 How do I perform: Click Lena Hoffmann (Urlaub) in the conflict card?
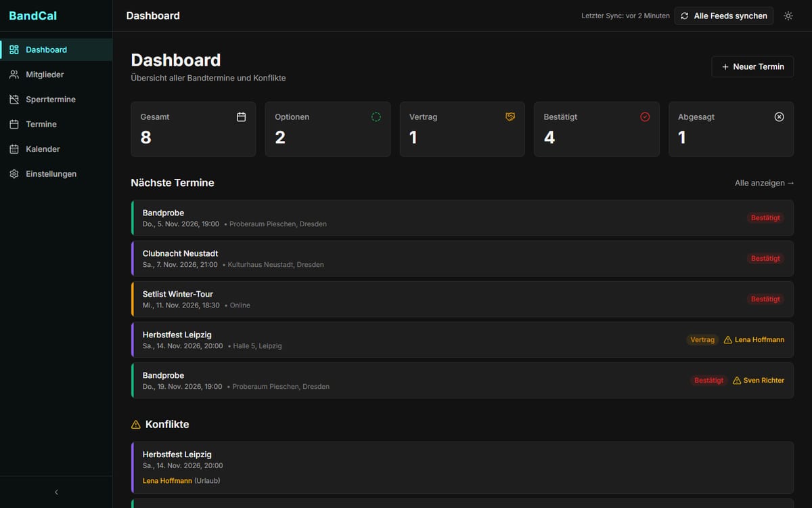181,481
